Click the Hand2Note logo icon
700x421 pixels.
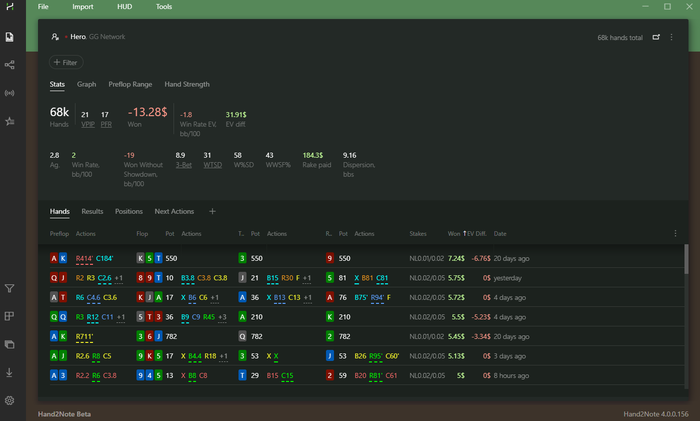[9, 6]
